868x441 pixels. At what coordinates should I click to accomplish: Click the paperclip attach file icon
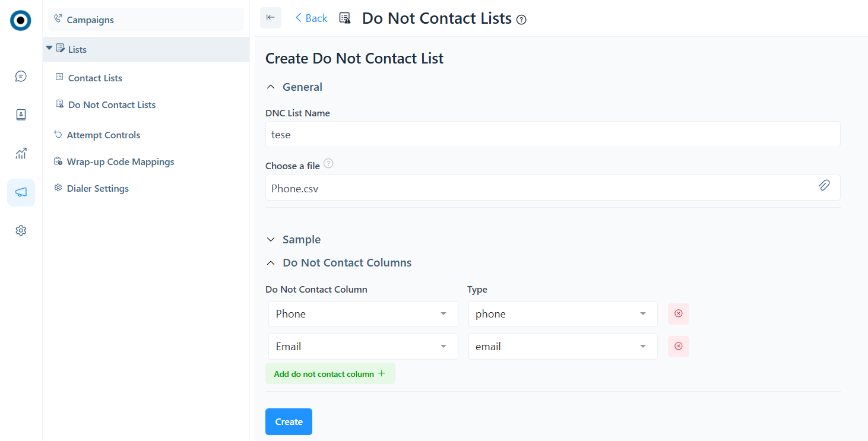(x=824, y=185)
